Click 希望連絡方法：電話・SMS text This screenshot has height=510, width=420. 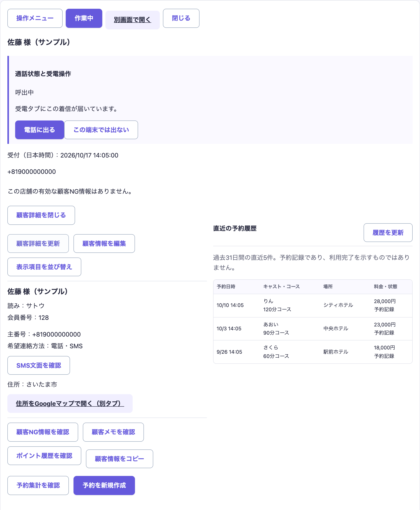(45, 346)
